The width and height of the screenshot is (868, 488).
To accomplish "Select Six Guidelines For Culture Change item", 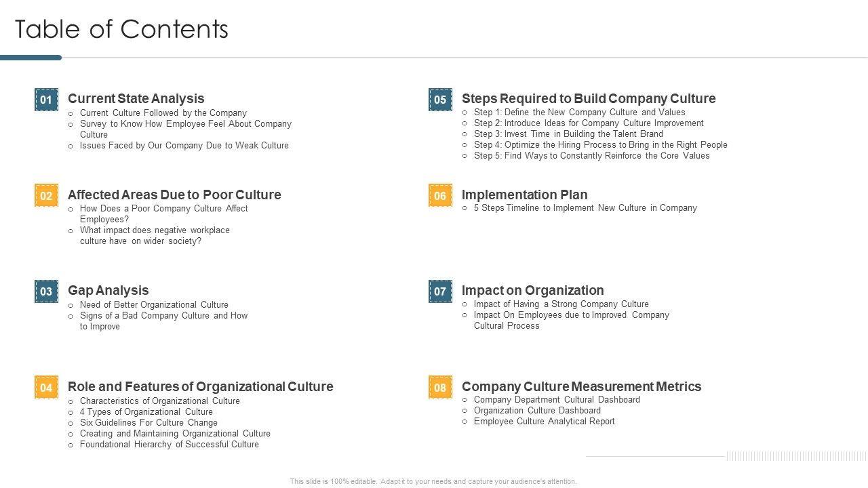I will [x=149, y=423].
